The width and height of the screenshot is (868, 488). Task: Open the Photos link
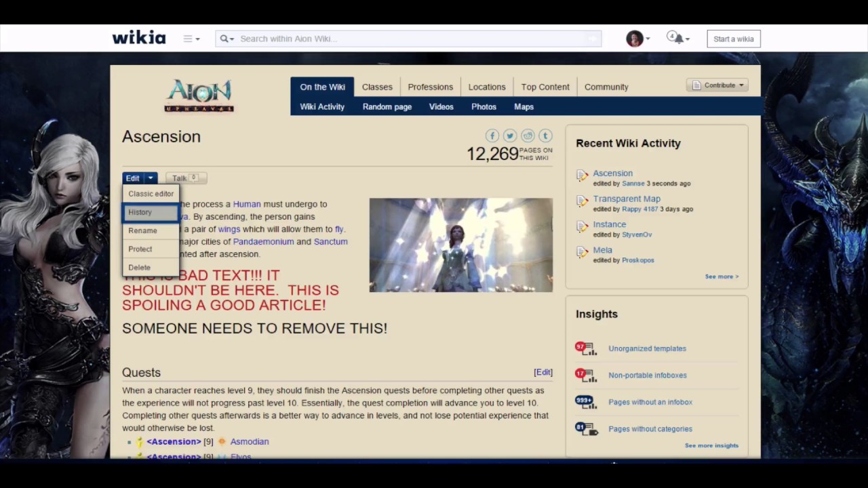[484, 106]
